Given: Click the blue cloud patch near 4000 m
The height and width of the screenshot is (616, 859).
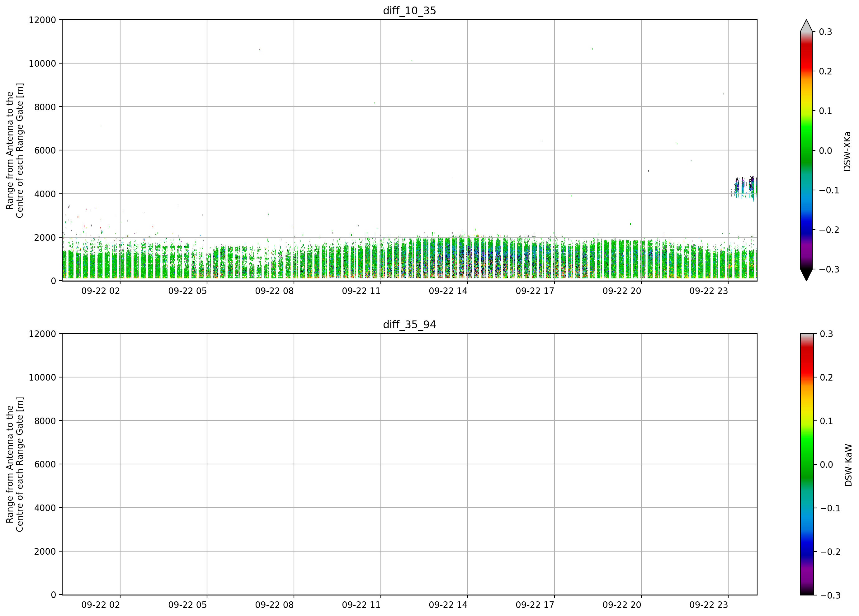Looking at the screenshot, I should pyautogui.click(x=744, y=187).
